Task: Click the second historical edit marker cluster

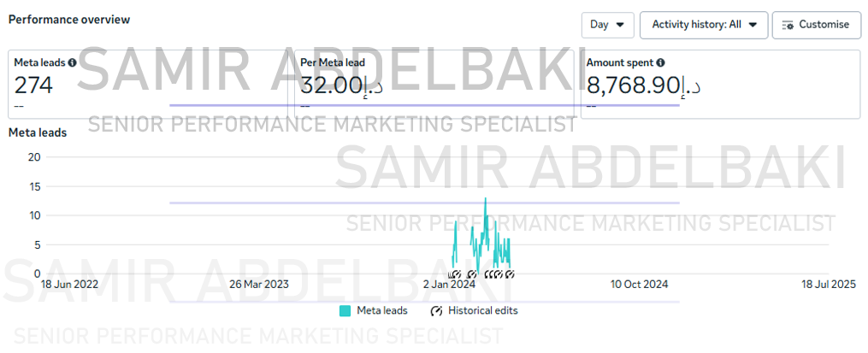Action: pos(472,274)
